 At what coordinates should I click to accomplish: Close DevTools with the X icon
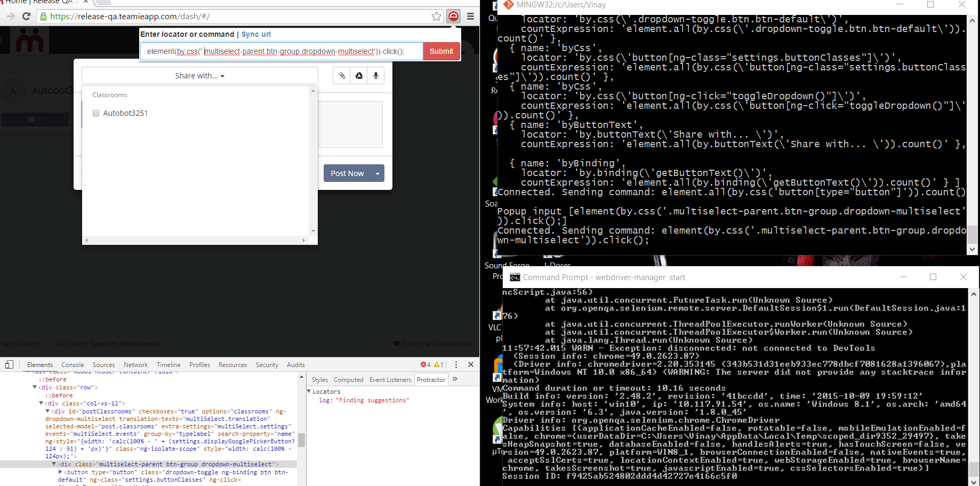(x=471, y=364)
